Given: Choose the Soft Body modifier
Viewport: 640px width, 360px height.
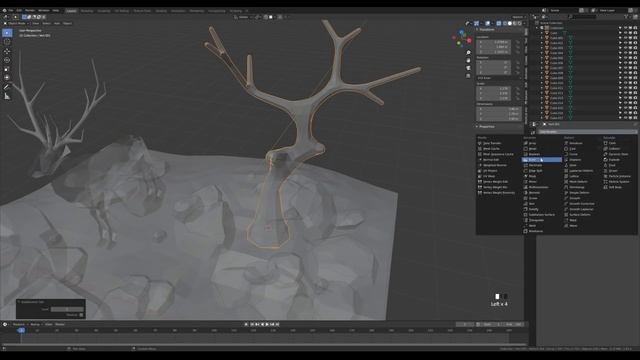Looking at the screenshot, I should [615, 187].
